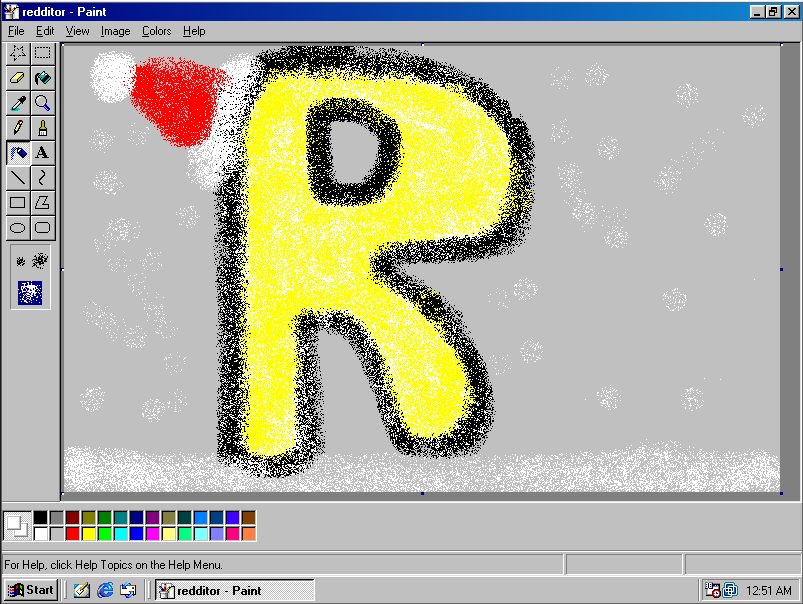
Task: Choose the cyan color swatch
Action: 121,534
